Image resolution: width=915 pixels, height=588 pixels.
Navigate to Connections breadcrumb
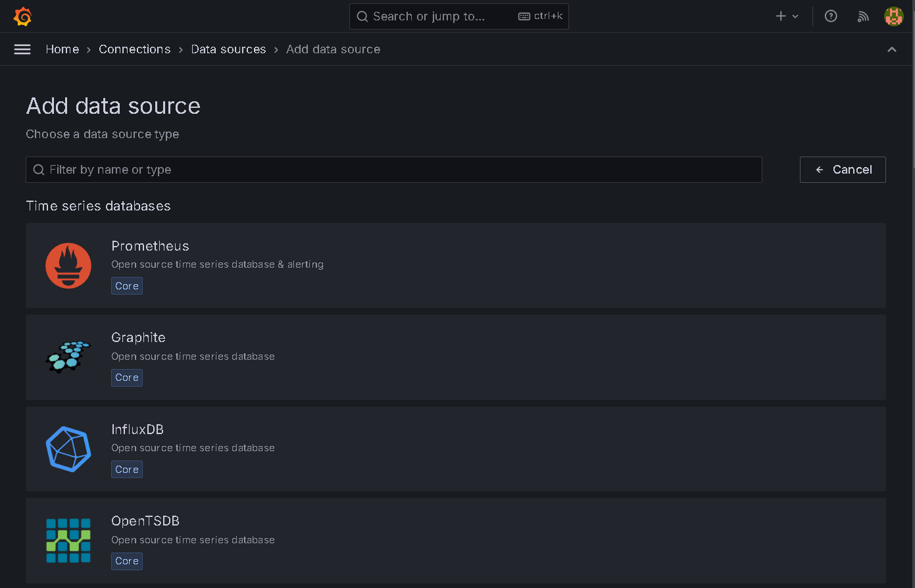click(135, 49)
